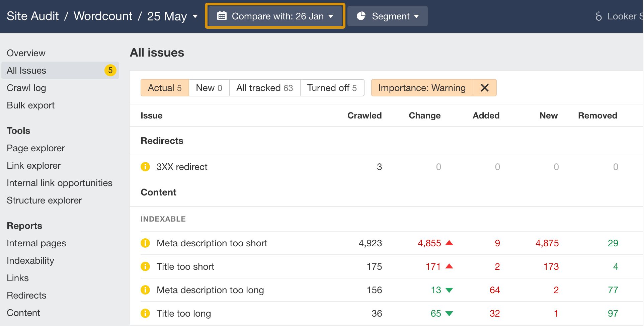Open the Segment dropdown

387,16
